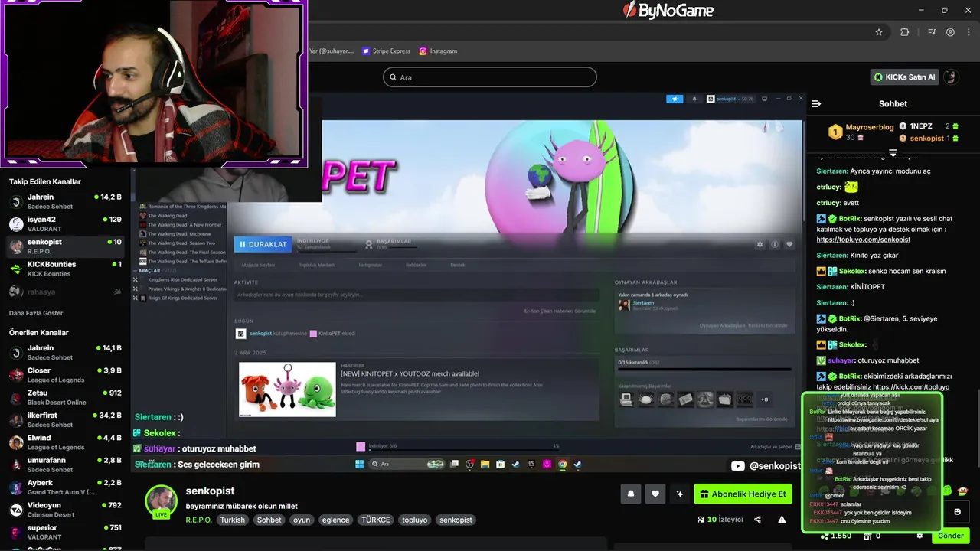Open kick.com/topluyo link in chat
The width and height of the screenshot is (980, 551).
pos(911,387)
